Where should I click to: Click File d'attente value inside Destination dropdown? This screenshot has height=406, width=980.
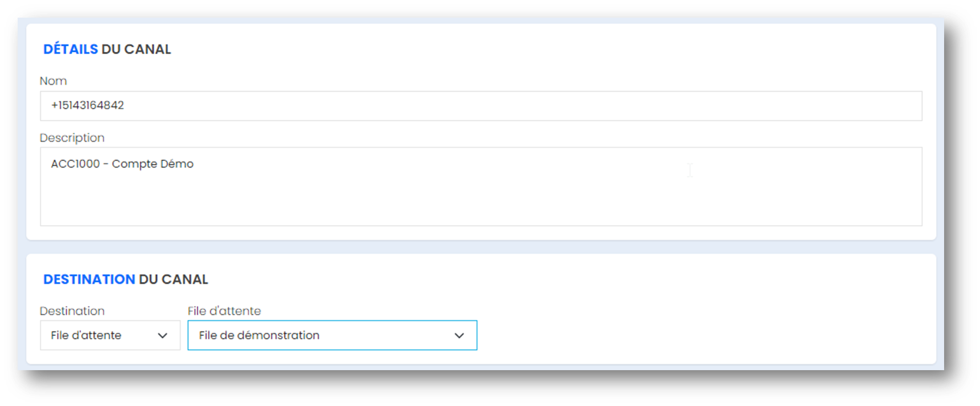(86, 335)
